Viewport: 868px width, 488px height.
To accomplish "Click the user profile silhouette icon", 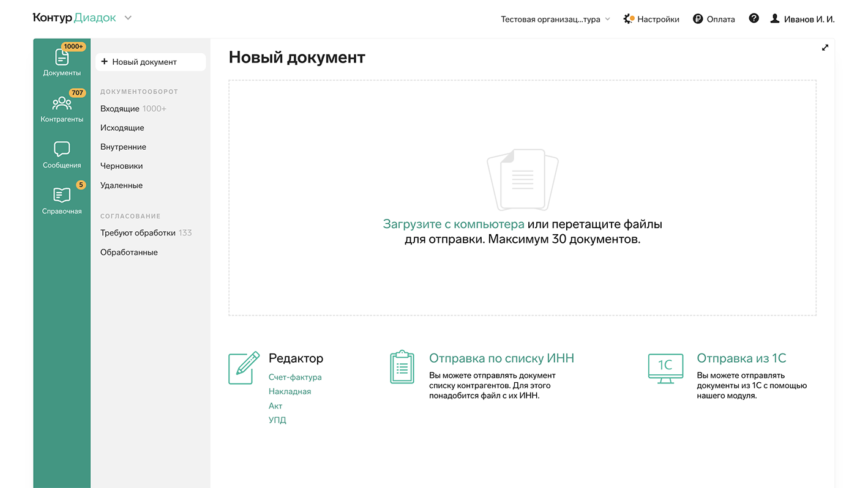I will pos(775,19).
